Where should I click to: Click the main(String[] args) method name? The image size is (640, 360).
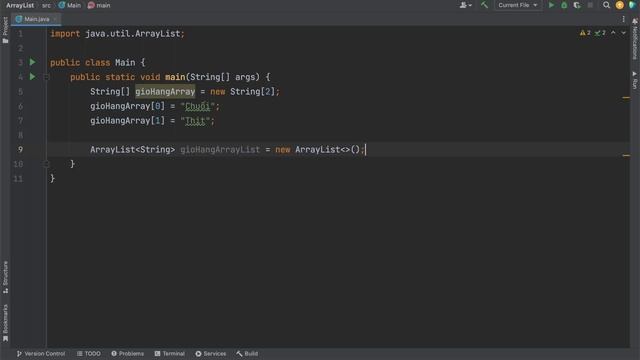(x=175, y=77)
